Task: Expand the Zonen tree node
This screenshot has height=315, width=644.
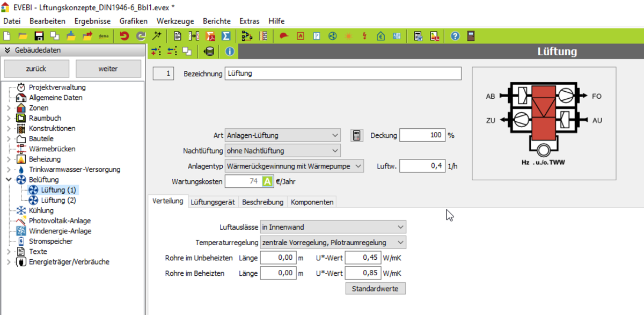Action: [8, 108]
